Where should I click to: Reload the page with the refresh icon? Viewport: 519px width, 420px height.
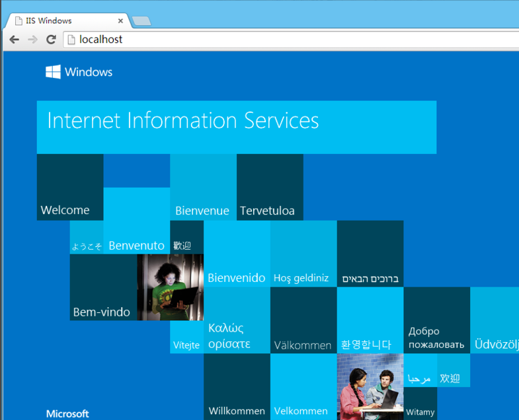click(x=51, y=40)
